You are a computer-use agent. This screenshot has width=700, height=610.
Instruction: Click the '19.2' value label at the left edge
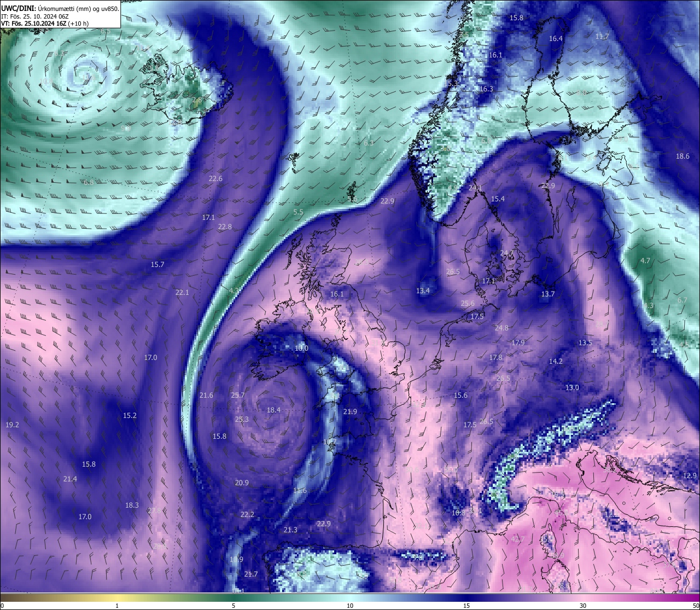point(12,425)
